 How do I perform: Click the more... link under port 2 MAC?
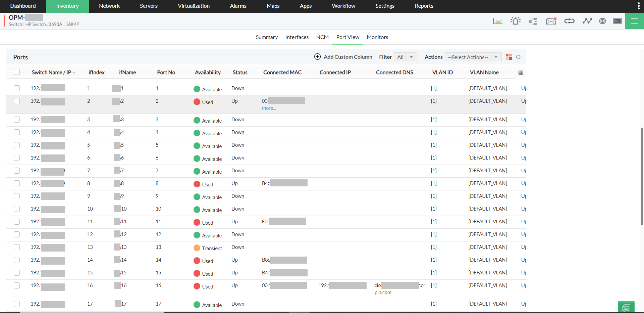(x=269, y=108)
